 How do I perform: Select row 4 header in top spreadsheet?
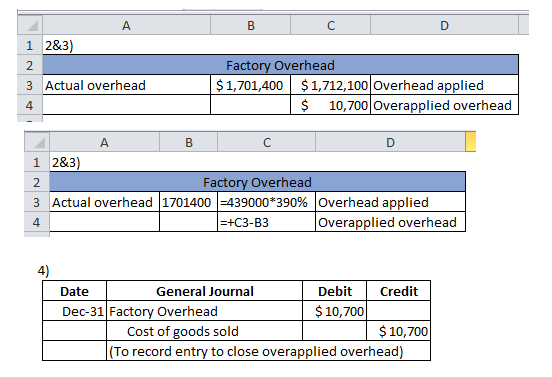point(30,105)
